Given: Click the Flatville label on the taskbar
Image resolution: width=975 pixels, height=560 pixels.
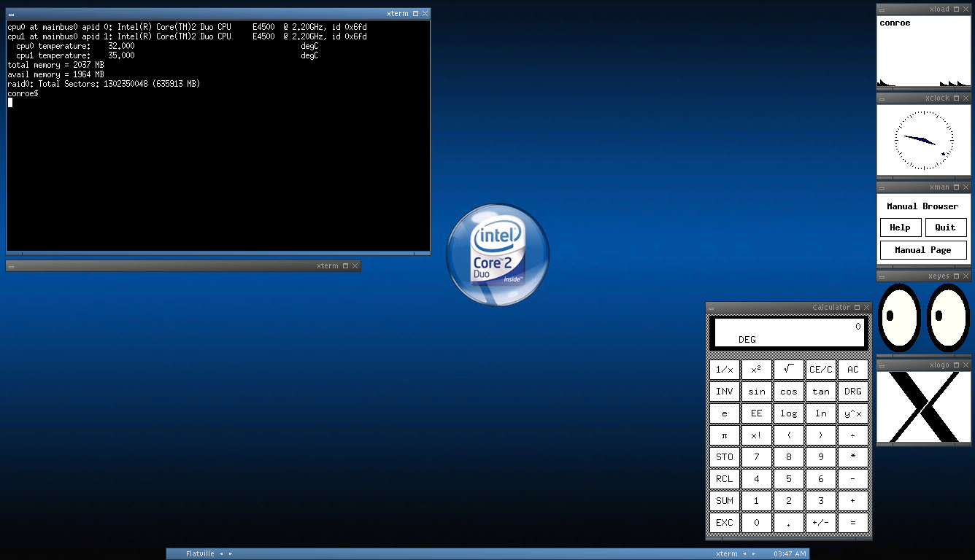Looking at the screenshot, I should (200, 554).
